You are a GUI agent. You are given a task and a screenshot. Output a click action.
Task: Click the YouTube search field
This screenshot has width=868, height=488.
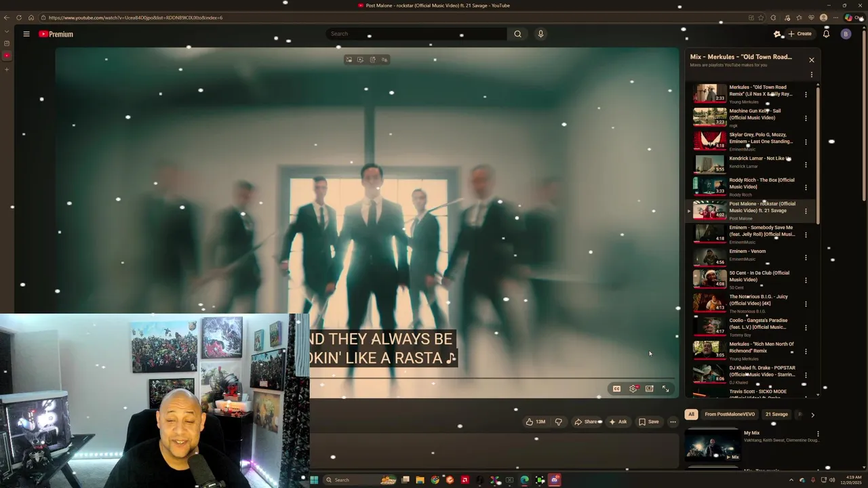tap(416, 34)
